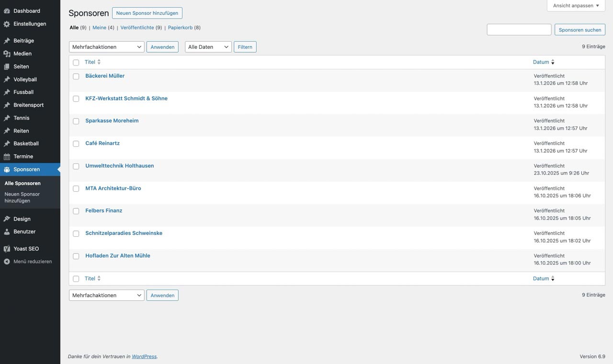
Task: Click the Einstellungen gear icon
Action: (x=7, y=24)
